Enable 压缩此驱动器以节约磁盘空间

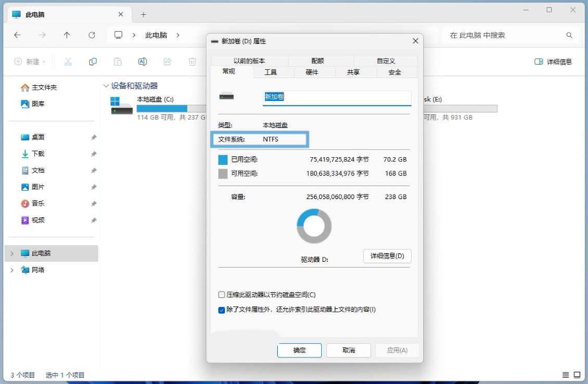point(221,294)
